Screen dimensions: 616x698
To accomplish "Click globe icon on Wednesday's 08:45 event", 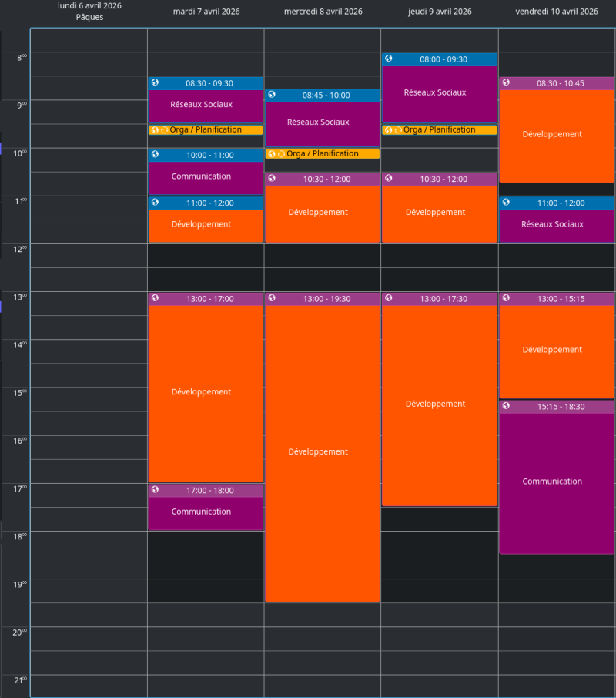I will [272, 94].
